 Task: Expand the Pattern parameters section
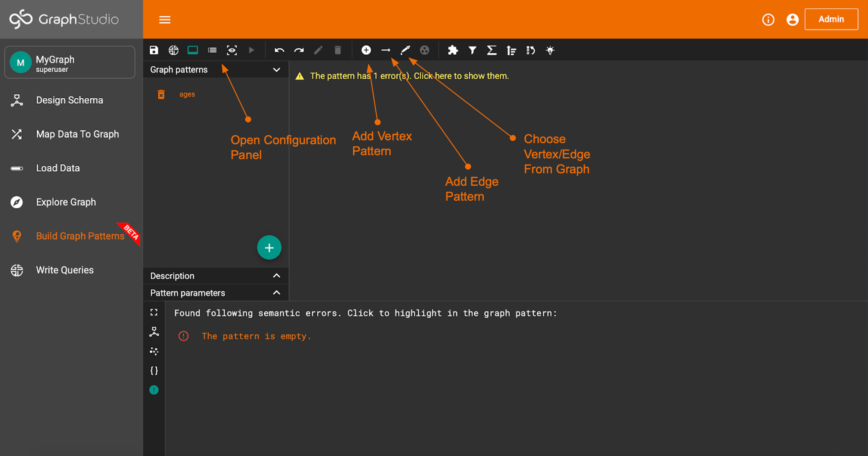277,293
